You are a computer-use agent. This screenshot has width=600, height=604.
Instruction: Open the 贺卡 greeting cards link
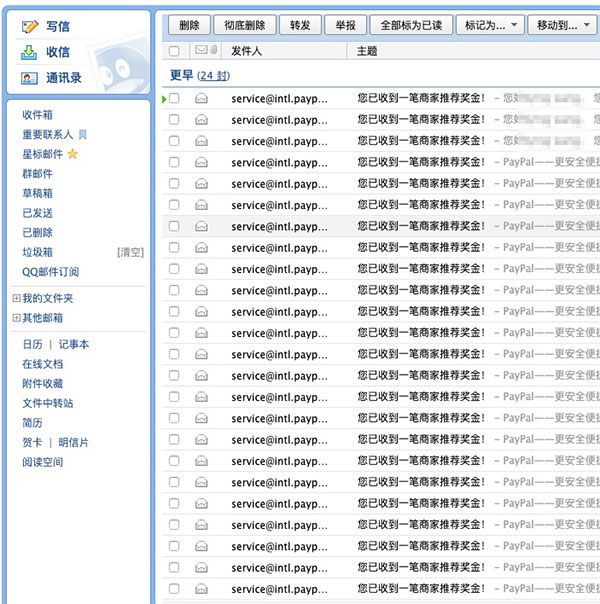32,443
